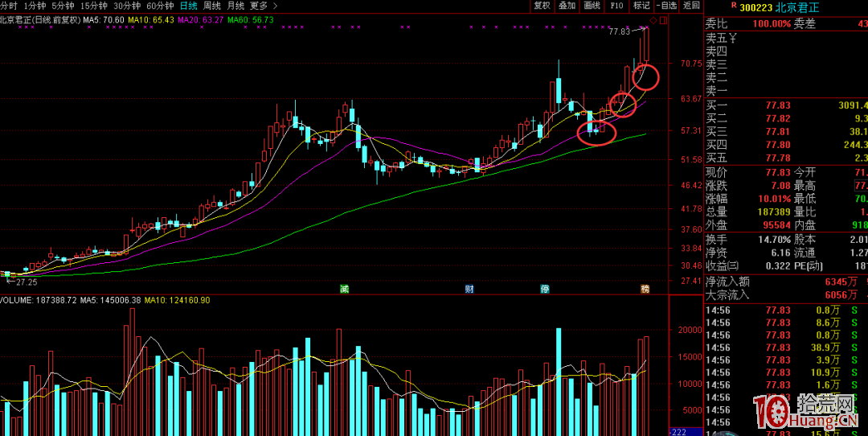Screen dimensions: 868x436
Task: Click the 77.83 high price label on chart
Action: click(619, 31)
